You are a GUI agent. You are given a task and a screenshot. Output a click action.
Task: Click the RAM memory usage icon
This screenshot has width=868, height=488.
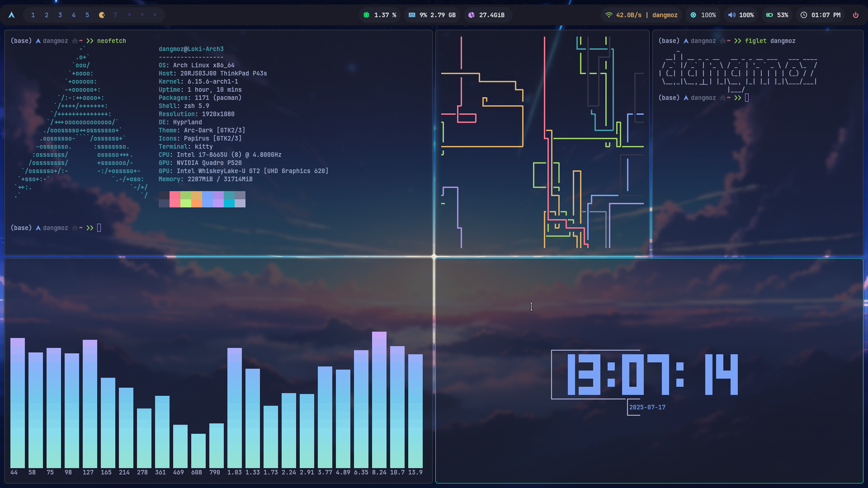click(x=412, y=15)
